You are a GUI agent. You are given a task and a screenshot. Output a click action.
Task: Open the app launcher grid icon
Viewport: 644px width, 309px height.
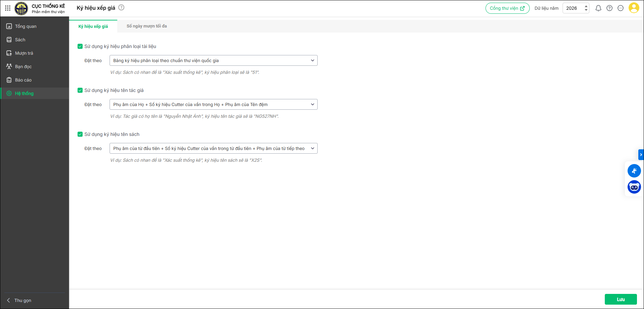click(8, 8)
